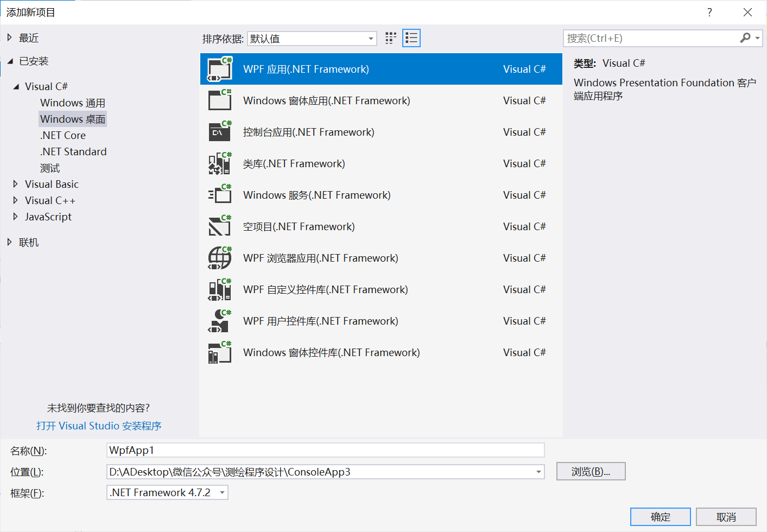Click the Windows 窗体应用 template icon
The width and height of the screenshot is (767, 532).
pyautogui.click(x=220, y=100)
